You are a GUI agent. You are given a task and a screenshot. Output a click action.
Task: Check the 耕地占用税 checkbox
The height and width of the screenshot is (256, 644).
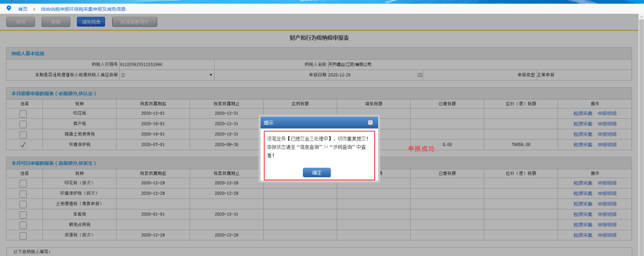pos(23,225)
